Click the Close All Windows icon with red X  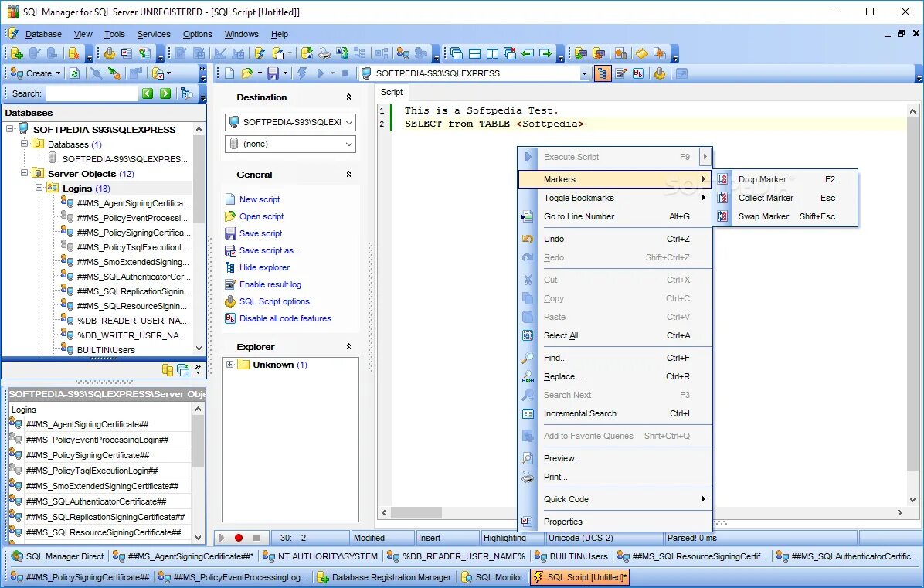click(x=510, y=53)
